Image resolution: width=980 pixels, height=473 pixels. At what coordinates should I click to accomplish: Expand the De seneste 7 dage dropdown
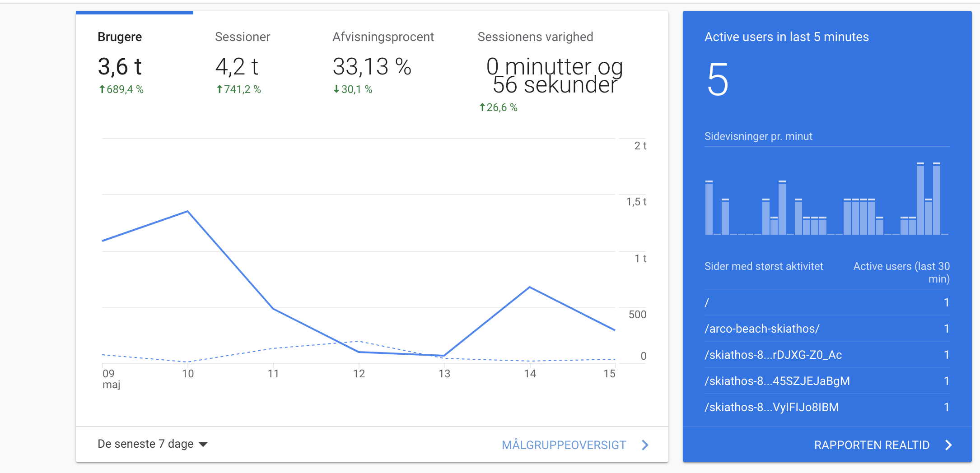(x=145, y=444)
